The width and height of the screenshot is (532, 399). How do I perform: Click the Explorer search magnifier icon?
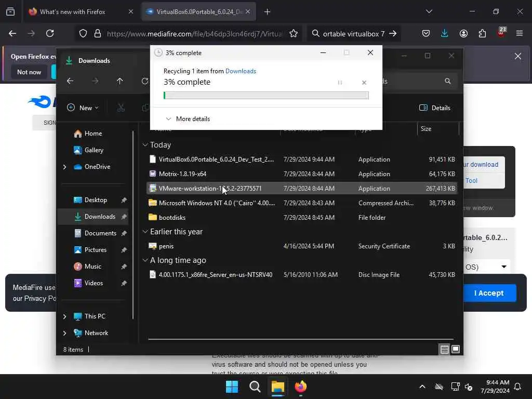click(448, 81)
